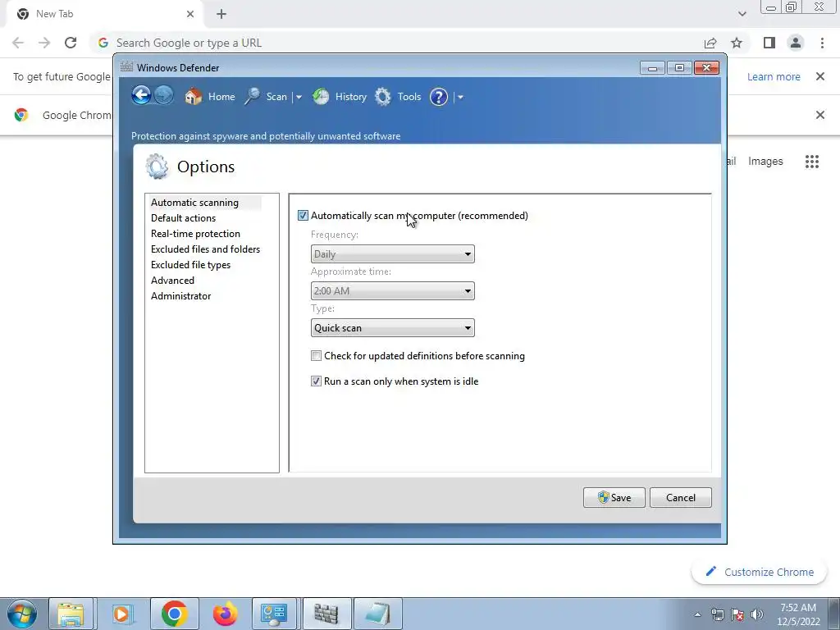
Task: Open the Tools gear icon
Action: coord(382,97)
